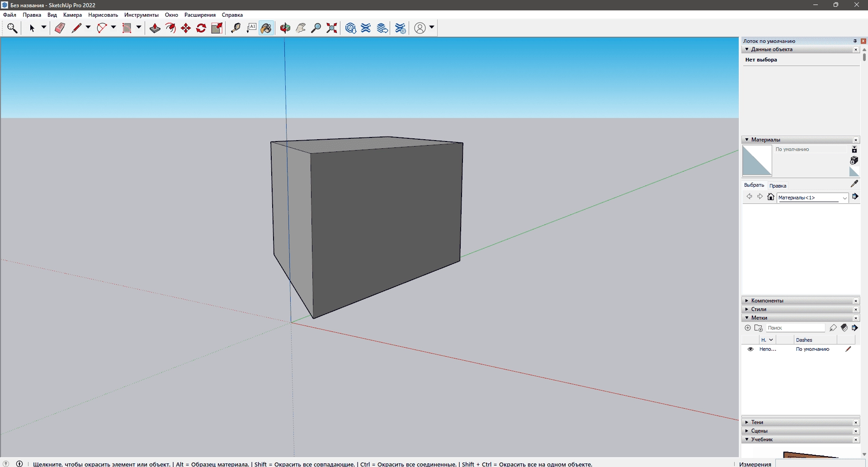Click the Zoom Extents tool

pyautogui.click(x=332, y=28)
